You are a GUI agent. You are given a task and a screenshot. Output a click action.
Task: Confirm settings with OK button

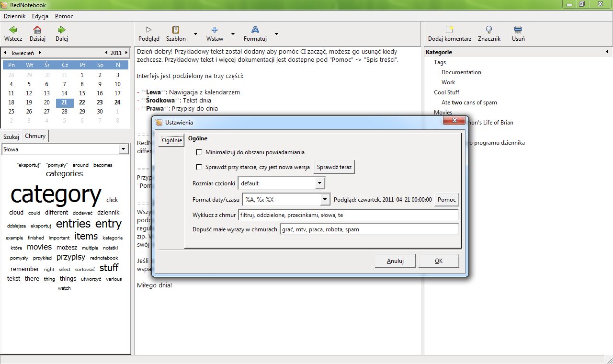439,261
